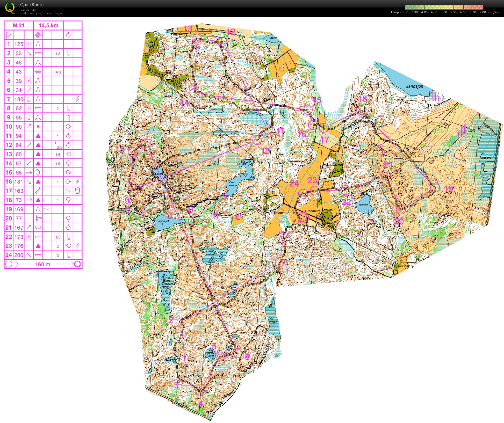Select the finish double-circle symbol on the sheet
This screenshot has height=423, width=504.
(77, 264)
